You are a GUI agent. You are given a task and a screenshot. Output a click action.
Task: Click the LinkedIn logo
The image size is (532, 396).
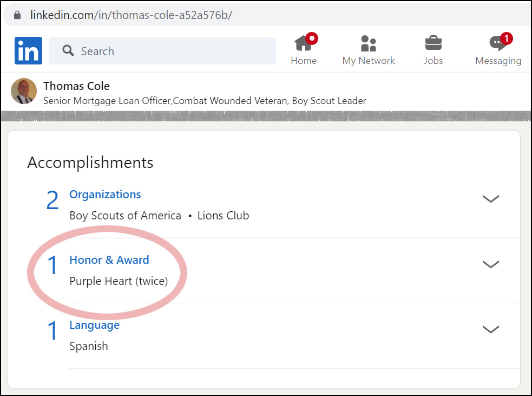pos(28,51)
